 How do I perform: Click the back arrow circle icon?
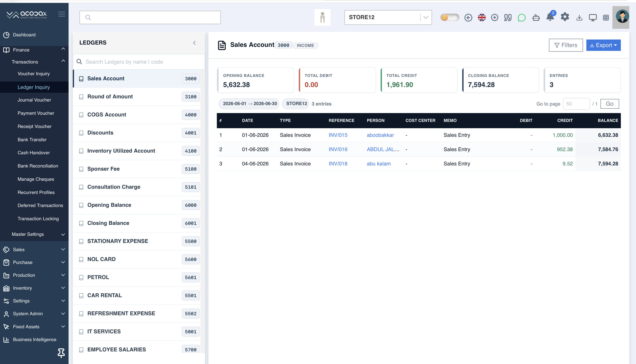coord(468,17)
